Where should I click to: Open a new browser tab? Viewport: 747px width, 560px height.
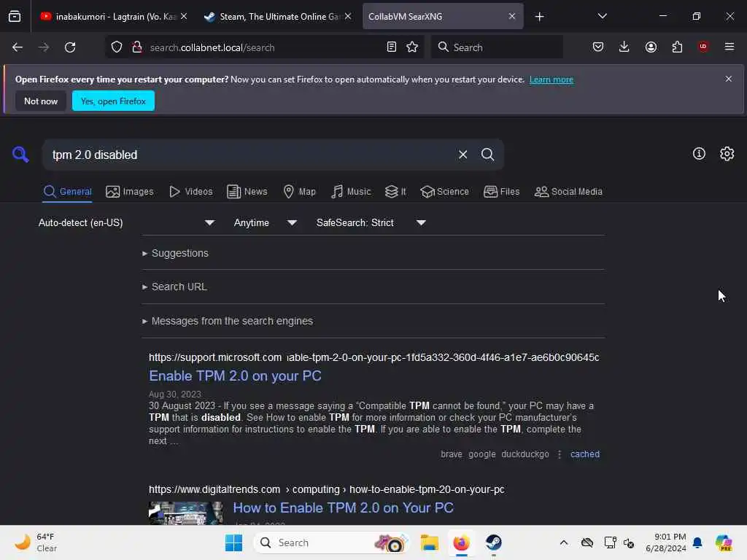tap(539, 17)
